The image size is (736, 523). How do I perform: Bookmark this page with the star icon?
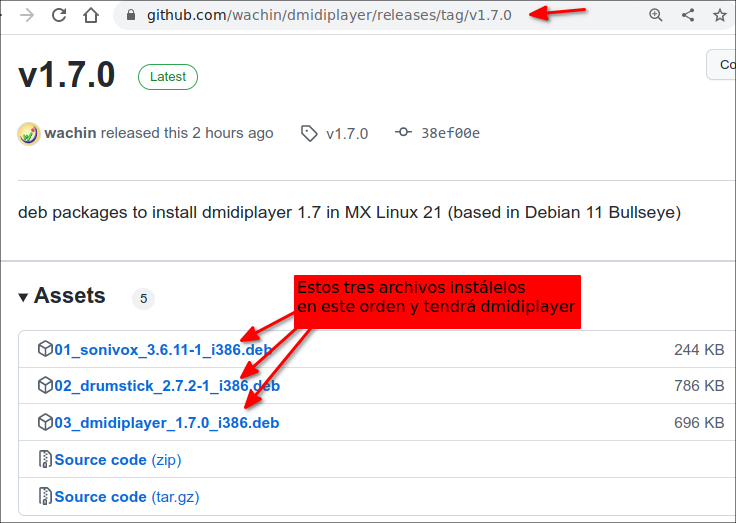tap(720, 15)
